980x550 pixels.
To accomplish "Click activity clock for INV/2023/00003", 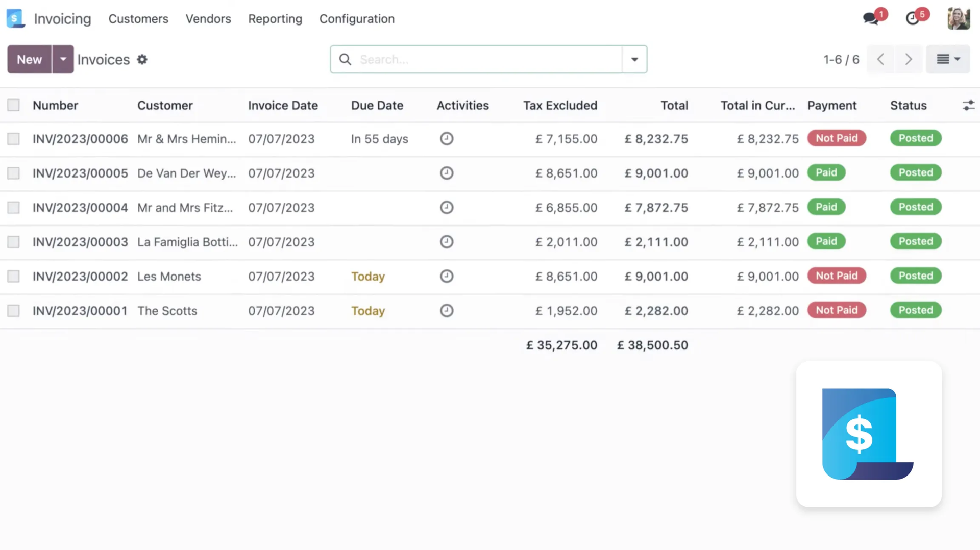I will pyautogui.click(x=447, y=242).
